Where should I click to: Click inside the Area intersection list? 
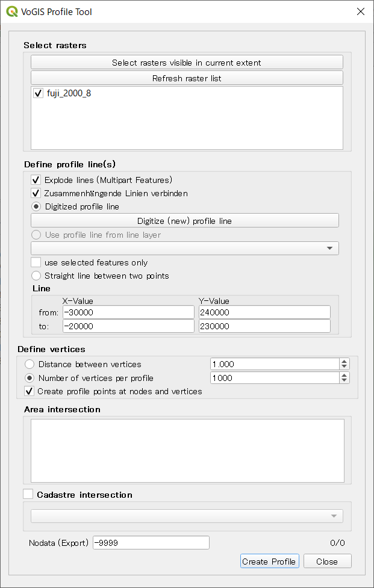point(187,450)
